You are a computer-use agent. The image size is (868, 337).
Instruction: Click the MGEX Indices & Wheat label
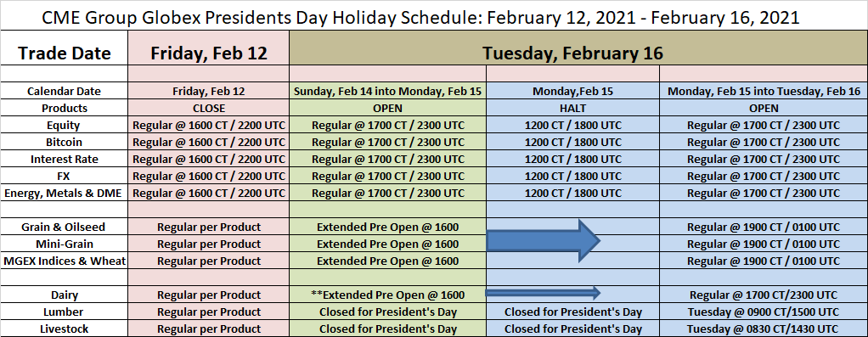click(65, 261)
